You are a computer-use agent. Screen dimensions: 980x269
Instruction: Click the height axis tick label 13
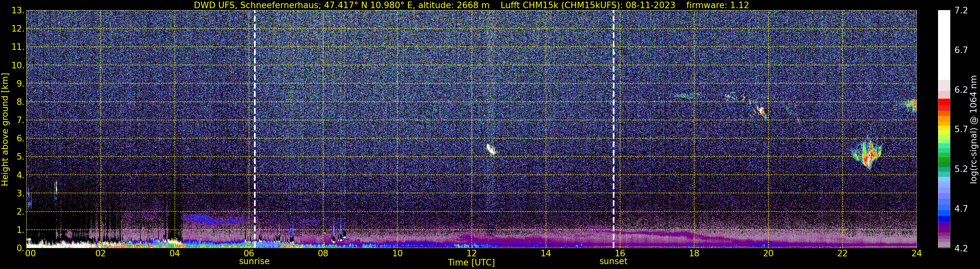pyautogui.click(x=18, y=11)
